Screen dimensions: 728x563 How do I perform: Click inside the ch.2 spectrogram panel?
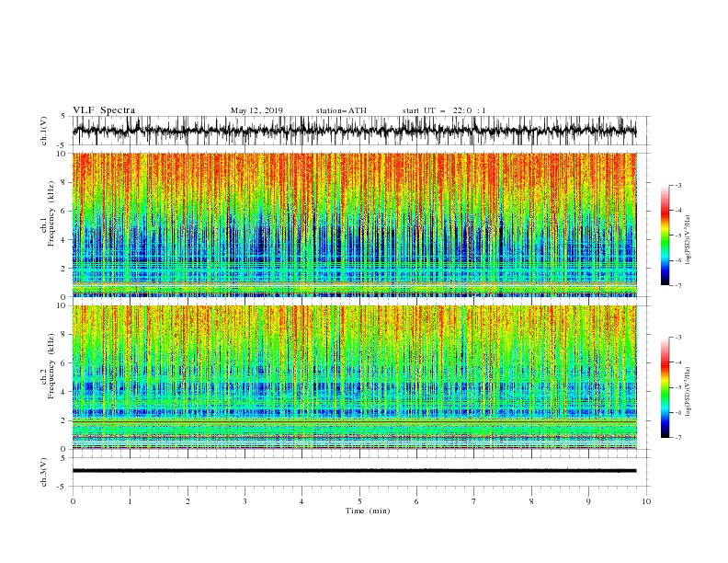354,377
